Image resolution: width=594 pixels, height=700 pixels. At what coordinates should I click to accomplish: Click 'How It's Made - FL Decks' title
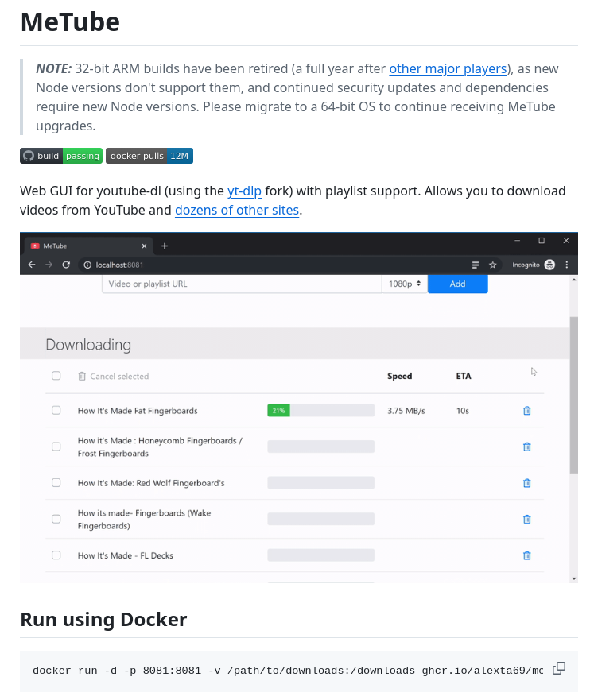point(126,556)
